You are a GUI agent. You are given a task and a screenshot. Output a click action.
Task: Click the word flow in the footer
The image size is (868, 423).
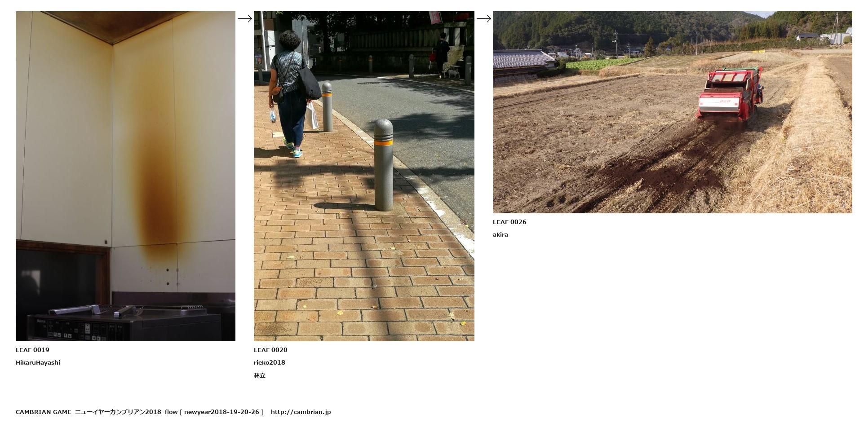tap(171, 412)
